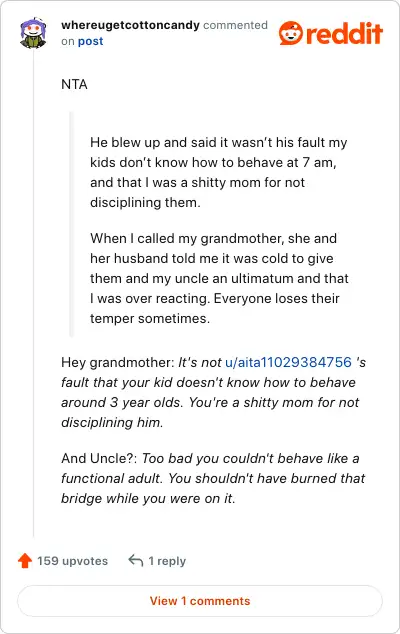The height and width of the screenshot is (634, 400).
Task: Open the whereugetcottoncandy username link
Action: pyautogui.click(x=130, y=25)
